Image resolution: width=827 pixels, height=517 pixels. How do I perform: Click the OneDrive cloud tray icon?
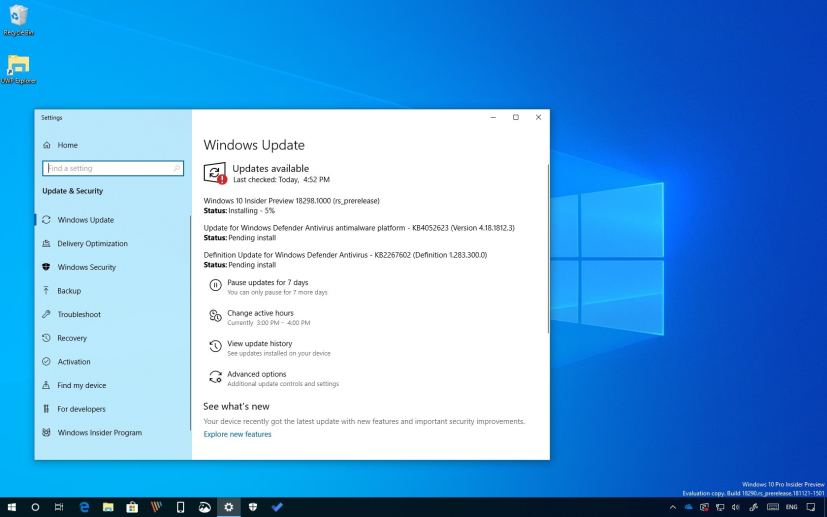click(688, 508)
